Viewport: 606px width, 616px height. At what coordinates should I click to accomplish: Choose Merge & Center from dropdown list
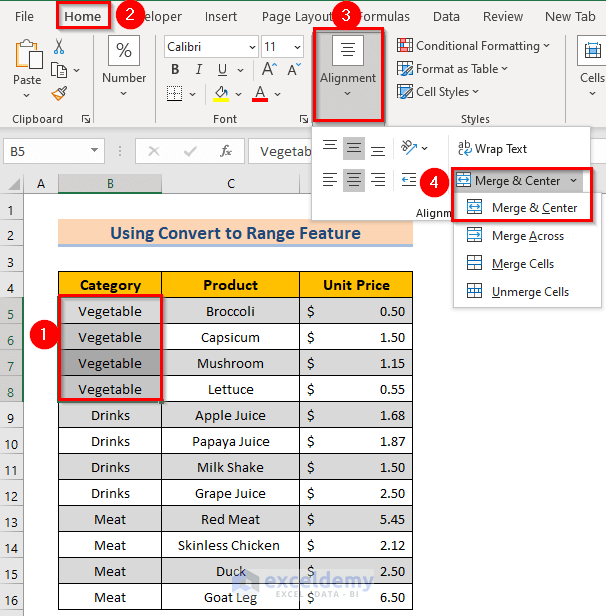tap(522, 207)
